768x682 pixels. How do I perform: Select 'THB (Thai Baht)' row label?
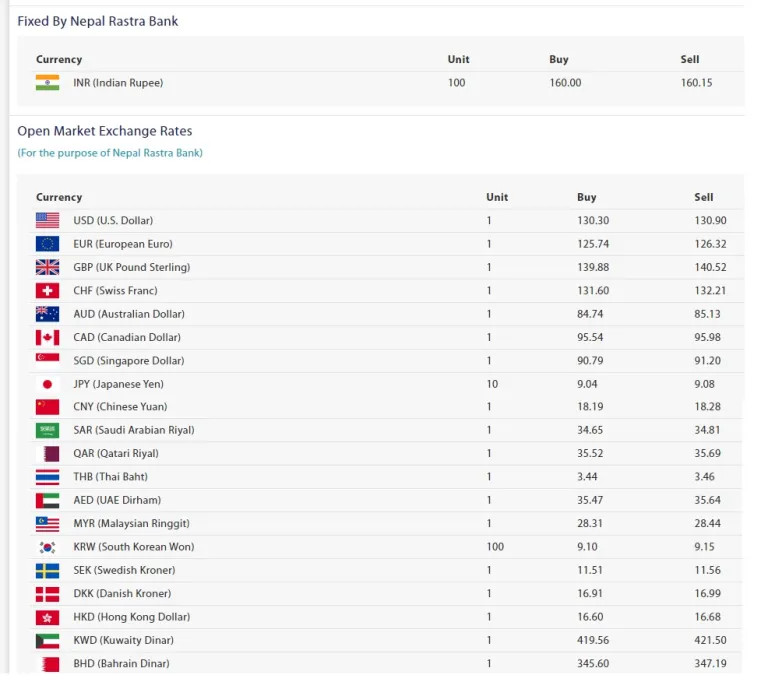(x=110, y=477)
